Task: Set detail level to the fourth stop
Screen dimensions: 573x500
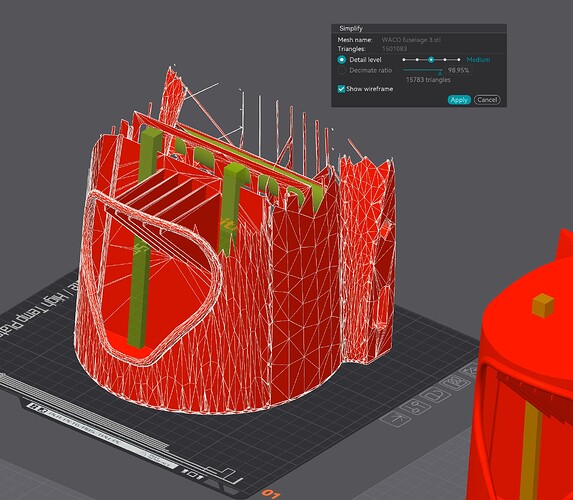Action: point(445,60)
